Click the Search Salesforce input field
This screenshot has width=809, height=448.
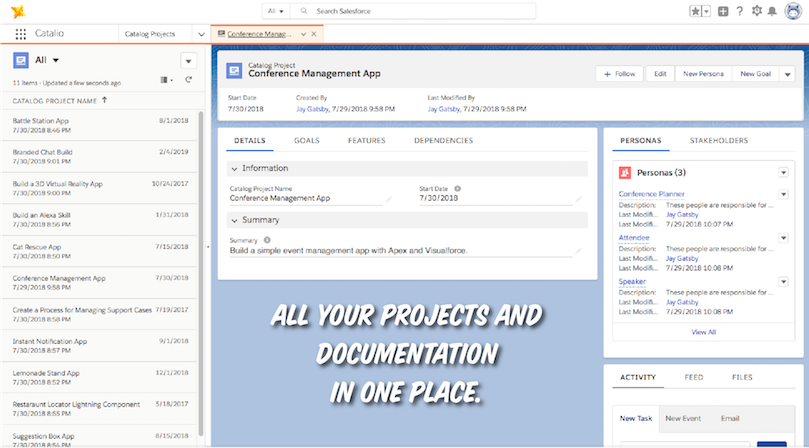pyautogui.click(x=413, y=11)
